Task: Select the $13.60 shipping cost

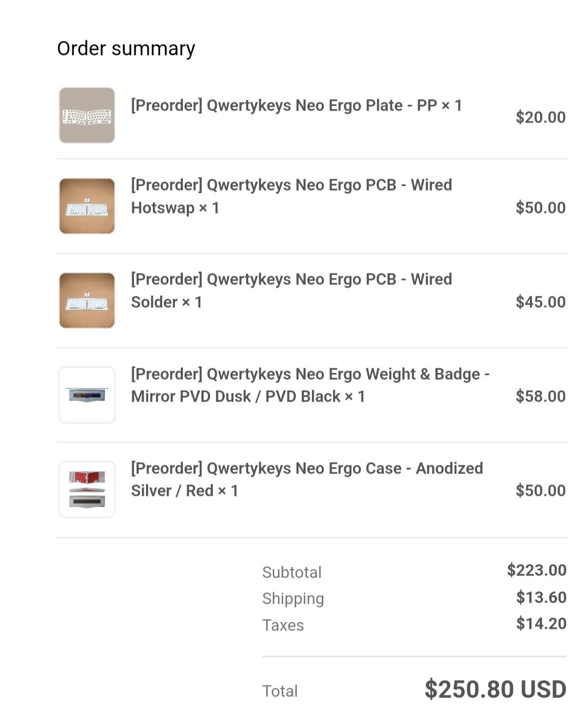Action: pyautogui.click(x=541, y=597)
